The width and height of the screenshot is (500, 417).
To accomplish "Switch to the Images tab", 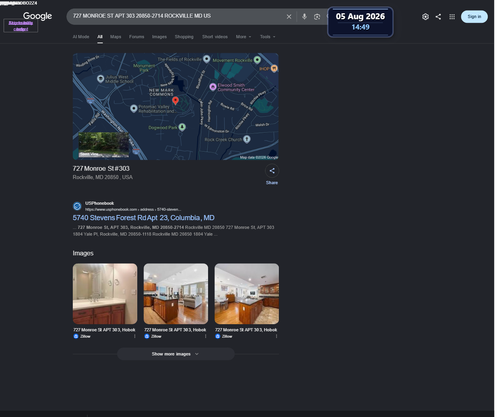I will [x=159, y=37].
